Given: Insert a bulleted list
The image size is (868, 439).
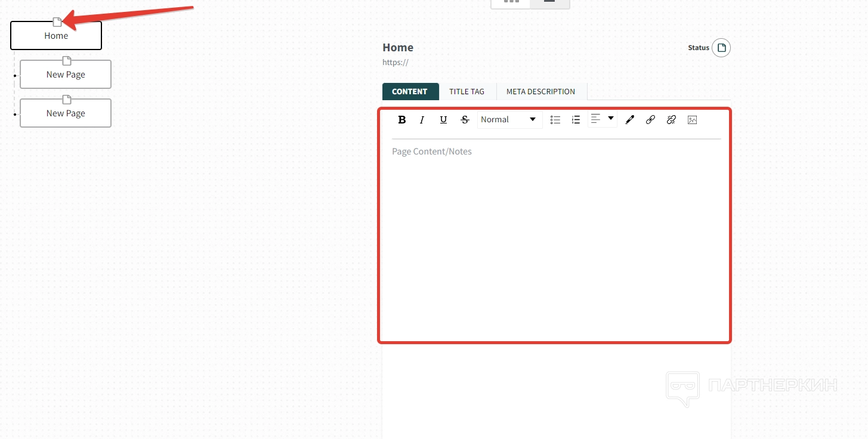Looking at the screenshot, I should [555, 120].
